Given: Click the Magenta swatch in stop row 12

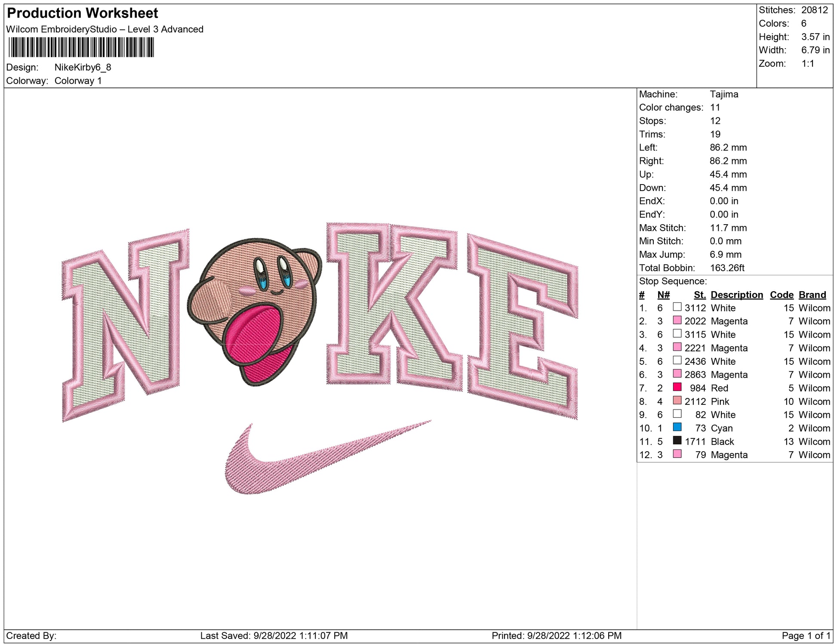Looking at the screenshot, I should pyautogui.click(x=677, y=454).
